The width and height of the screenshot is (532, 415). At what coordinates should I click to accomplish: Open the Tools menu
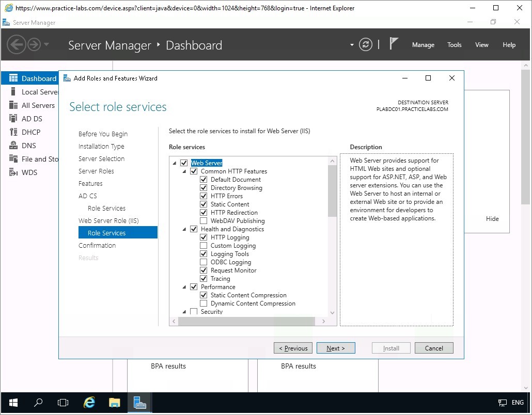click(x=455, y=45)
